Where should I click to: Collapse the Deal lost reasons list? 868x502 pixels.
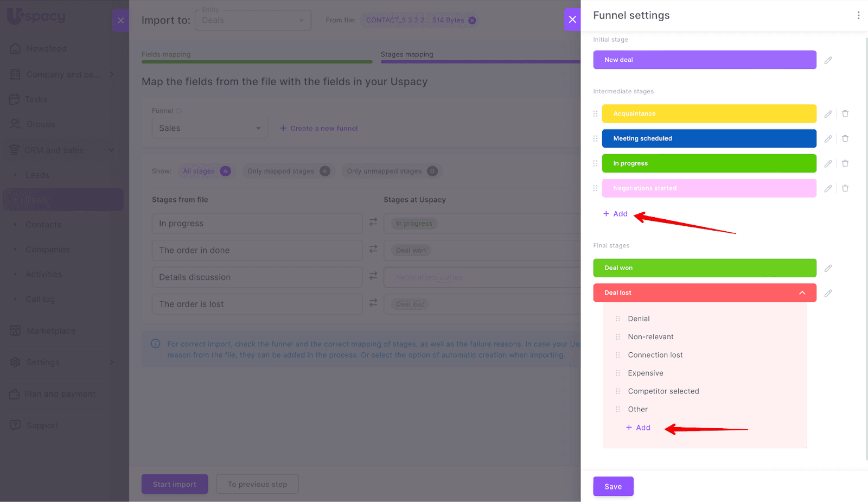(x=802, y=293)
